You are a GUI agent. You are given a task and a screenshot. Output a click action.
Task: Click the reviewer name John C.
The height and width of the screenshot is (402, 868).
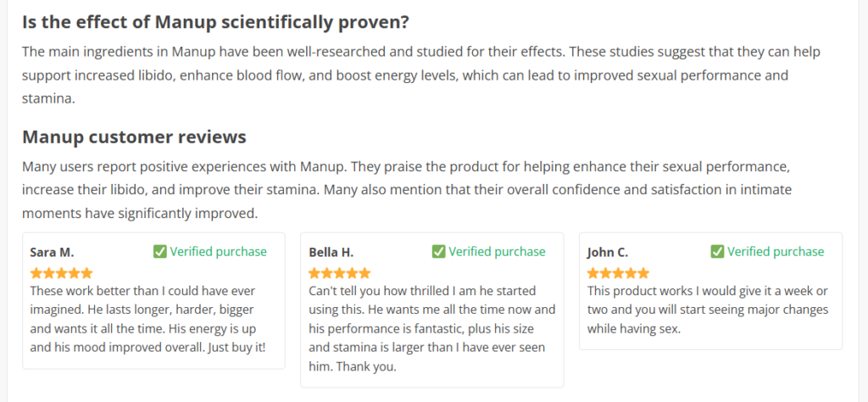608,253
